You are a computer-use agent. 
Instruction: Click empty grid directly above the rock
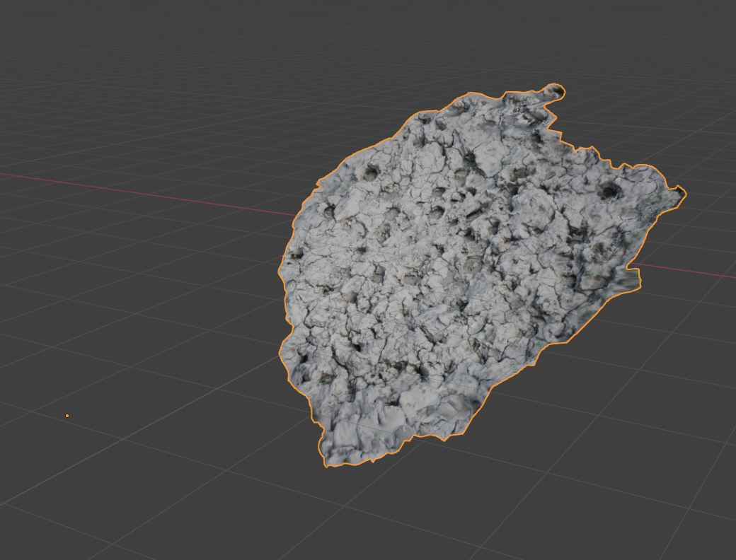(460, 49)
